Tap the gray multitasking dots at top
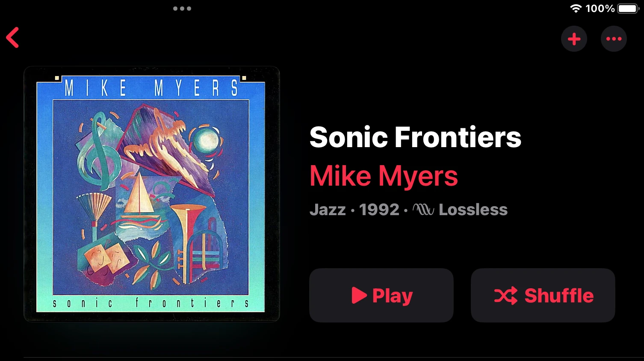The image size is (644, 361). pos(182,8)
